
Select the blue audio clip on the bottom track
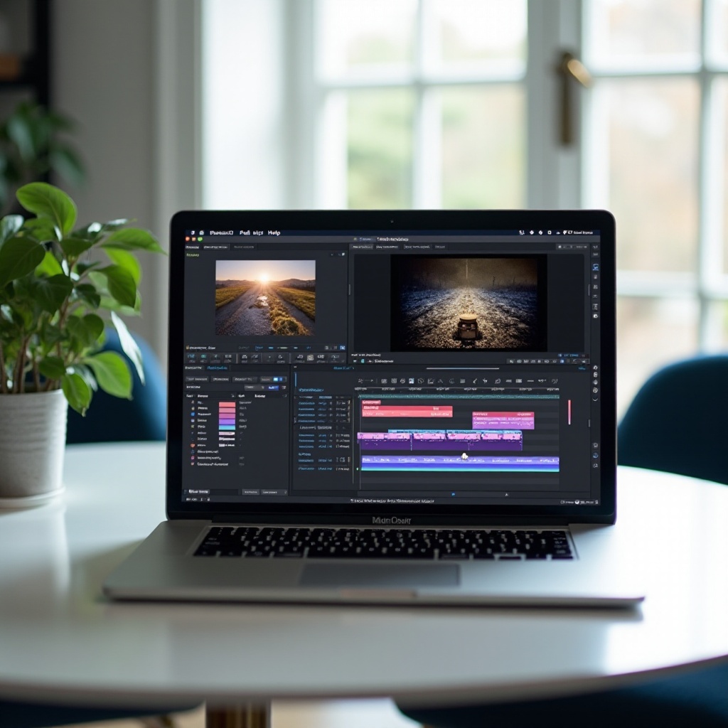(x=460, y=464)
